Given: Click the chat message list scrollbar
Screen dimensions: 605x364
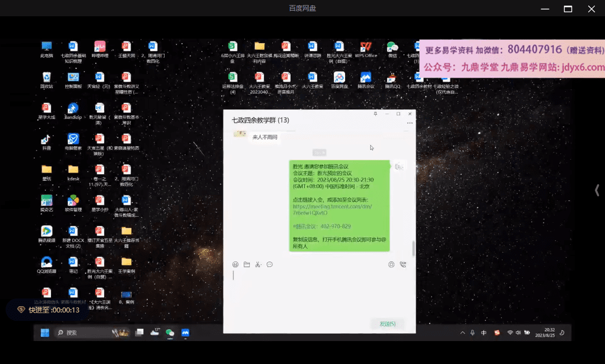Looking at the screenshot, I should 413,248.
